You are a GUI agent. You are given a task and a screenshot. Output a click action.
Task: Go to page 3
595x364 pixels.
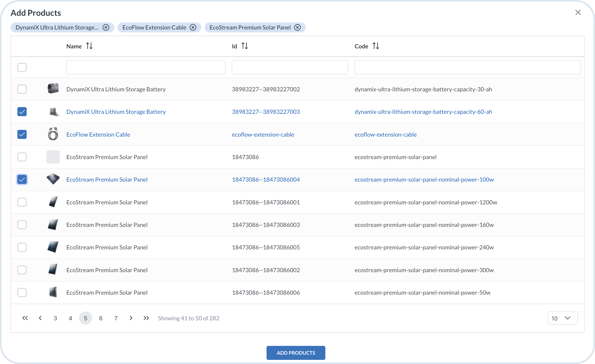pos(55,318)
